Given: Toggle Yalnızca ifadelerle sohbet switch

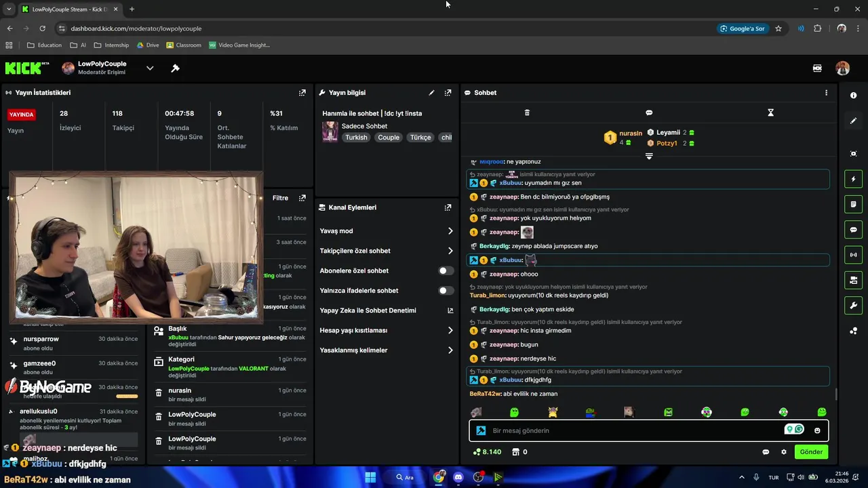Looking at the screenshot, I should (x=446, y=291).
